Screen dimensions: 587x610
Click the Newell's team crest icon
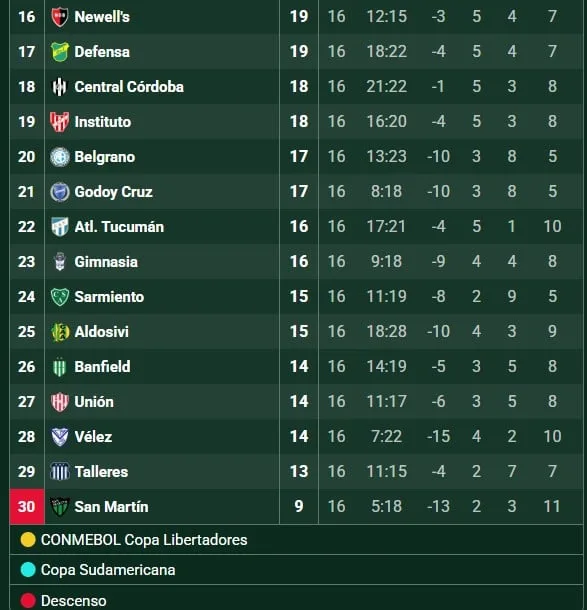pyautogui.click(x=60, y=17)
